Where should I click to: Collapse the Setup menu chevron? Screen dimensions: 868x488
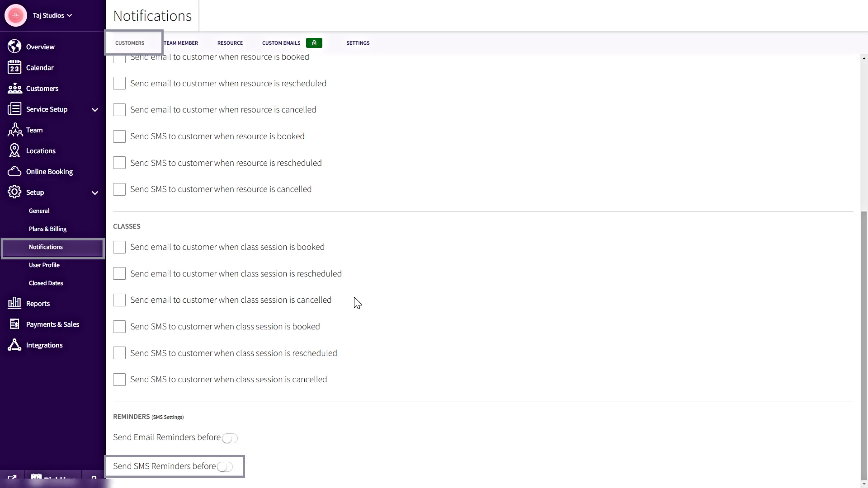click(x=95, y=192)
